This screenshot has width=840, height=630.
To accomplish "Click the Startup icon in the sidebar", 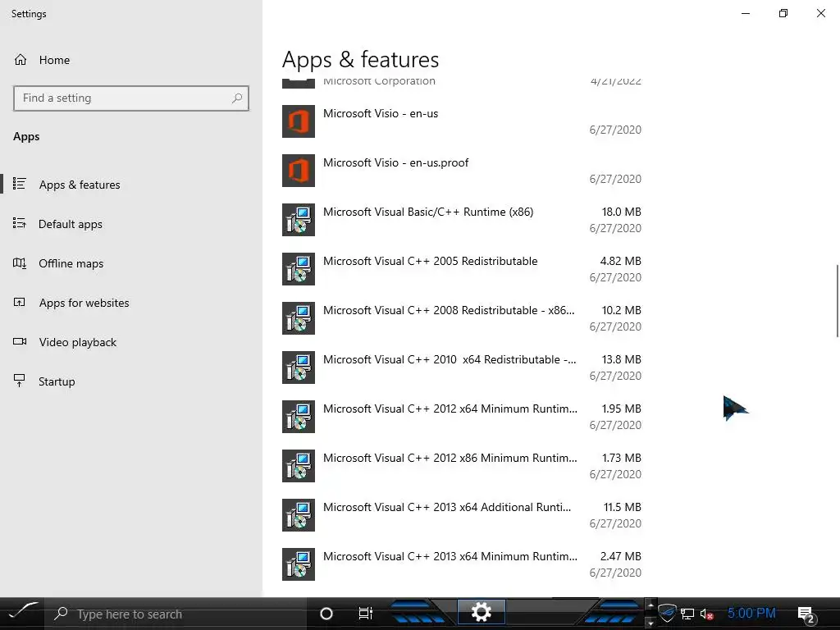I will 20,381.
